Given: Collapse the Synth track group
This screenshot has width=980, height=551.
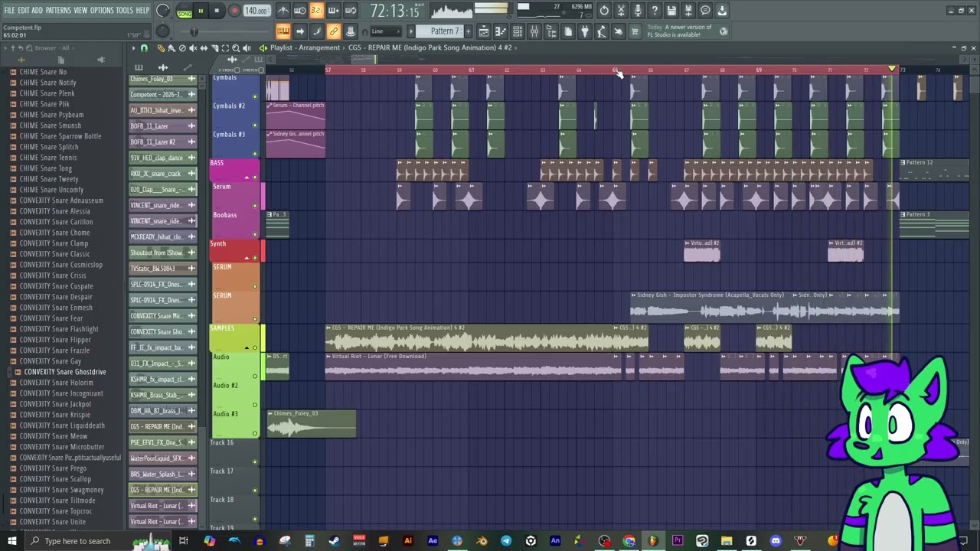Looking at the screenshot, I should [247, 258].
